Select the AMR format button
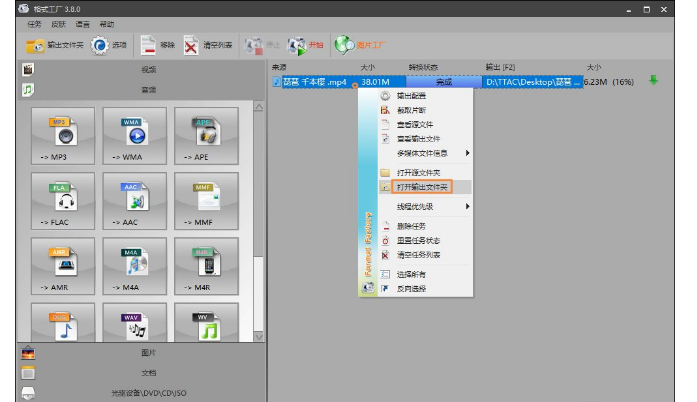Viewport: 697px width, 402px height. (x=63, y=266)
